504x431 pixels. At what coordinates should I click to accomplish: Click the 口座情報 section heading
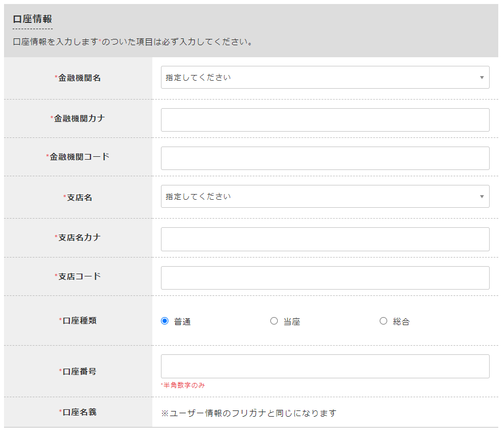click(x=31, y=18)
